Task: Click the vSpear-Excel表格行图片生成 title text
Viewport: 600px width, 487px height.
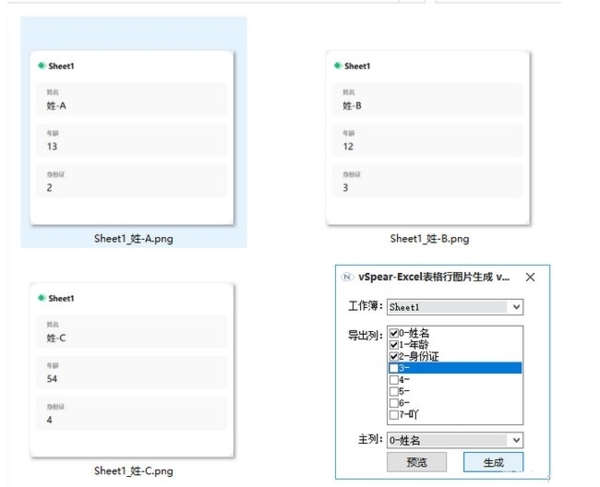Action: pos(434,277)
